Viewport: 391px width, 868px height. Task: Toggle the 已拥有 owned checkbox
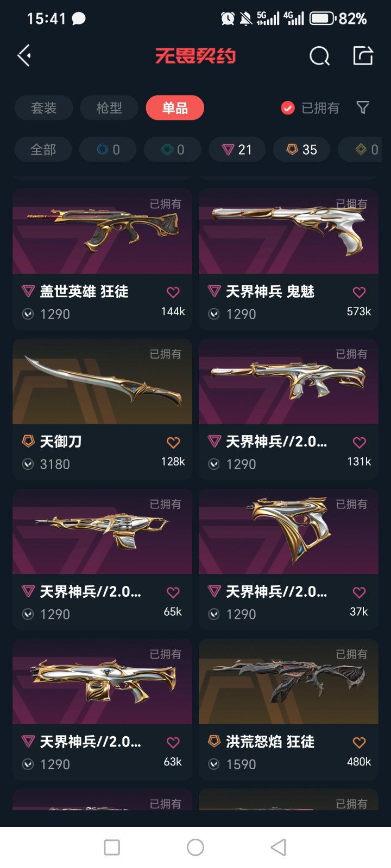click(288, 108)
